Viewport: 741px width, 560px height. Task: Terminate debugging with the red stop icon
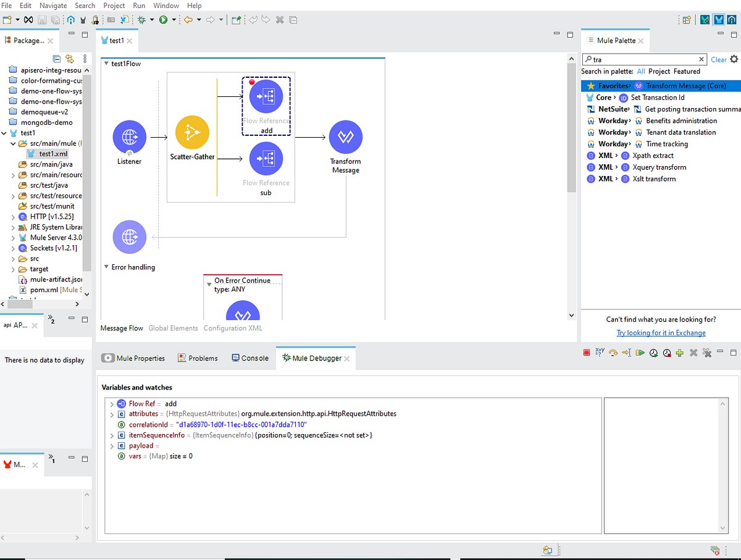pos(586,352)
